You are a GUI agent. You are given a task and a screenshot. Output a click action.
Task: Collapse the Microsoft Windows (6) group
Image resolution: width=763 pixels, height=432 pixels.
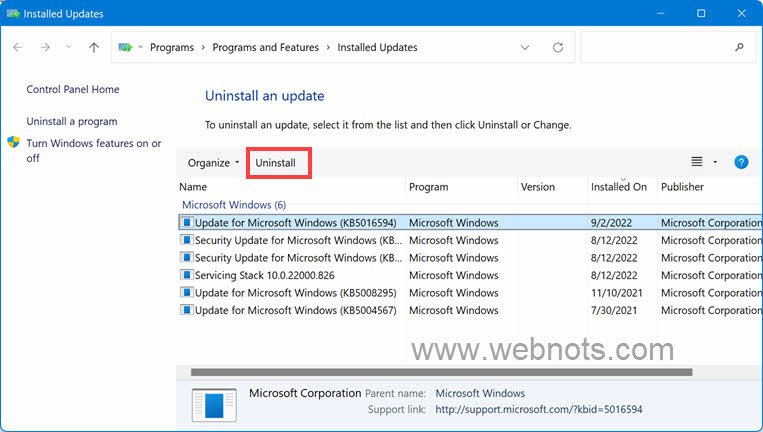234,205
